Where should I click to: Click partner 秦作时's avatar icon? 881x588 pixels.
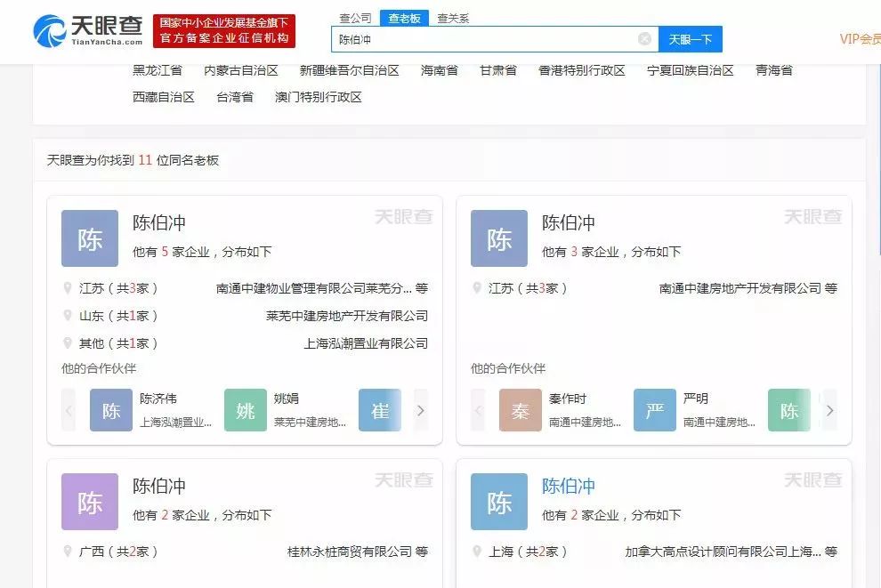[x=521, y=410]
